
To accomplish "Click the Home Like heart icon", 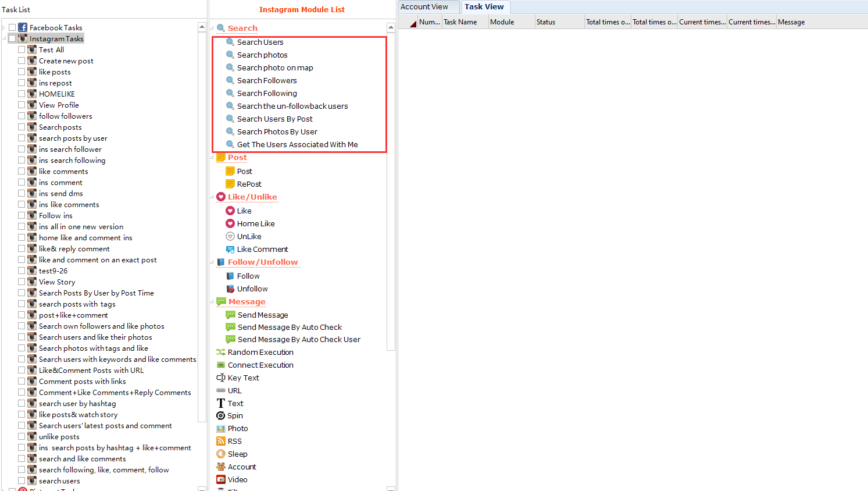I will coord(230,223).
